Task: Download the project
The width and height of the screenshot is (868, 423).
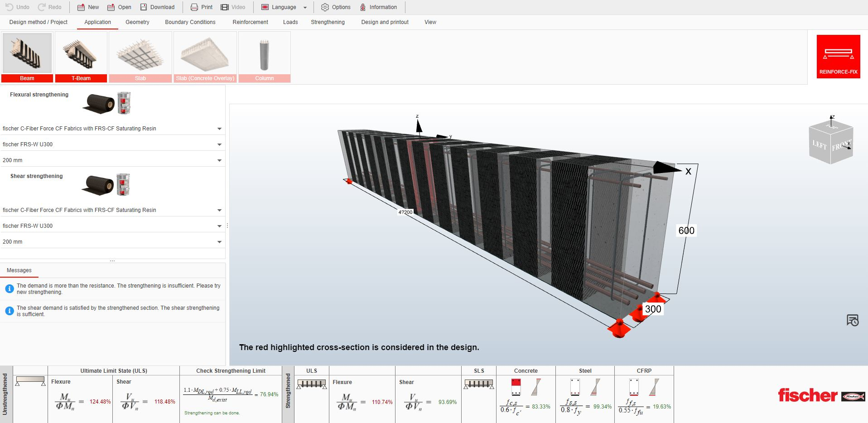Action: click(x=157, y=7)
